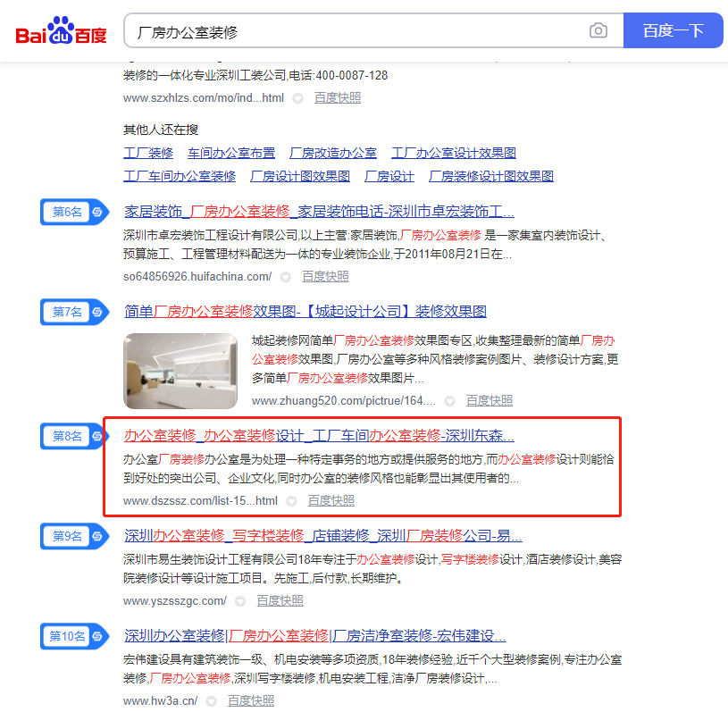Click refresh icon beside 第10名 badge
Image resolution: width=728 pixels, height=712 pixels.
pos(97,636)
